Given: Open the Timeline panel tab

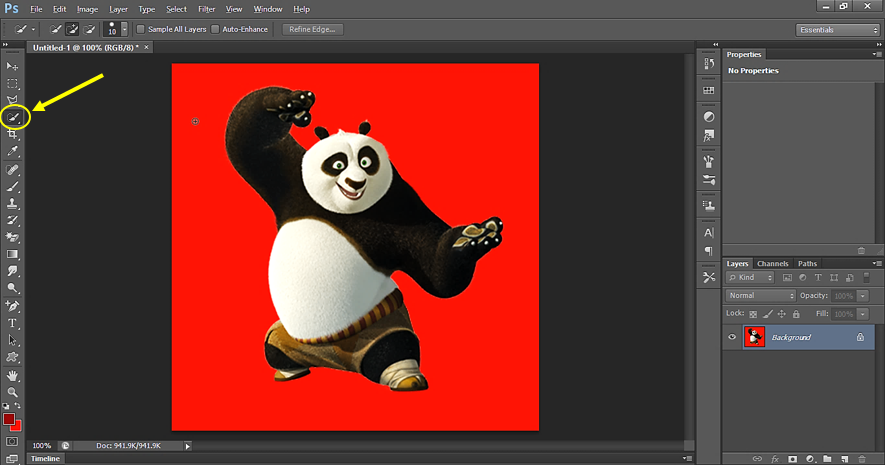Looking at the screenshot, I should pos(45,459).
